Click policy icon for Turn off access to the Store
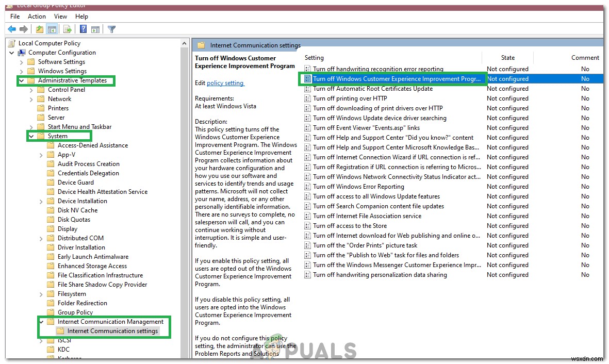 [x=308, y=226]
